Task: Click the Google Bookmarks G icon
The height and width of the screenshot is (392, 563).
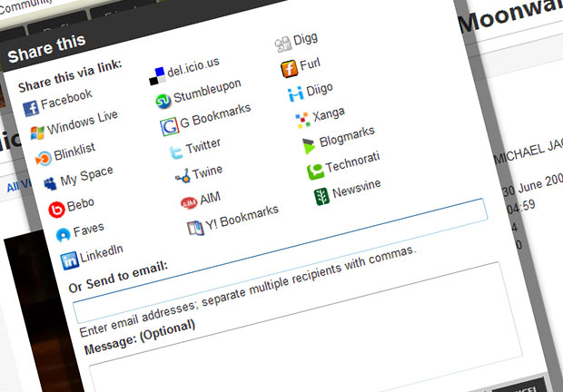Action: click(169, 127)
